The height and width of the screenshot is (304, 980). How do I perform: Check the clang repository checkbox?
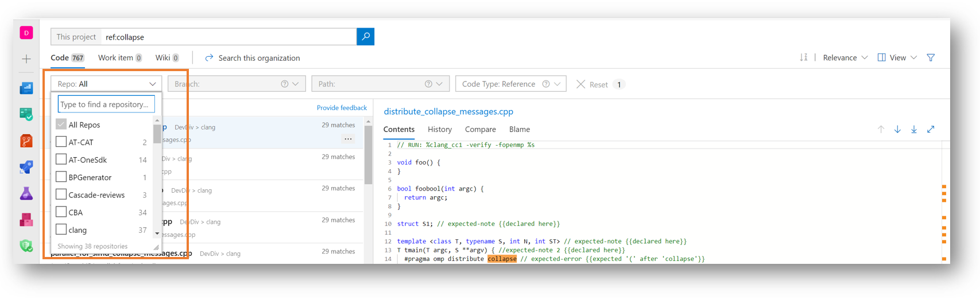[x=61, y=229]
